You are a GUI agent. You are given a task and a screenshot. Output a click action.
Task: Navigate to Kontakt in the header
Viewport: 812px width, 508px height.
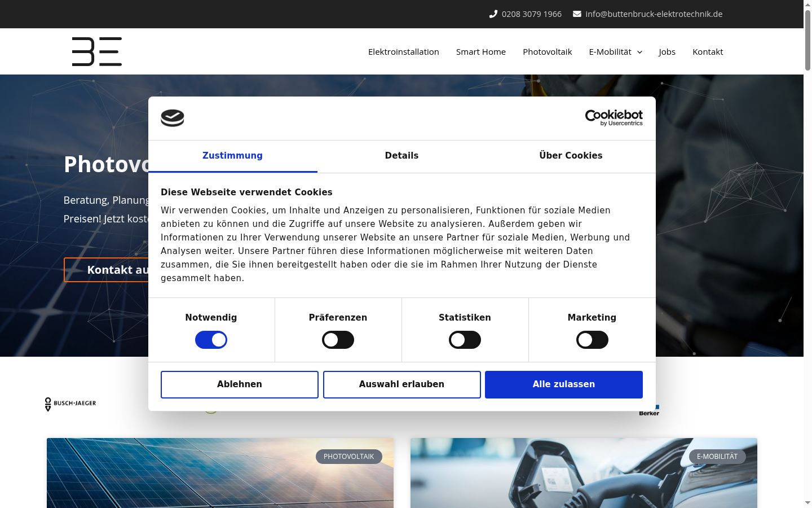coord(708,52)
